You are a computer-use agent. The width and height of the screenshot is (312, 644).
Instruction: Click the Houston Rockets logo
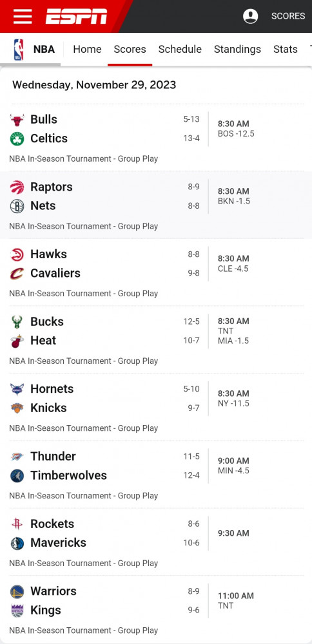pyautogui.click(x=17, y=524)
